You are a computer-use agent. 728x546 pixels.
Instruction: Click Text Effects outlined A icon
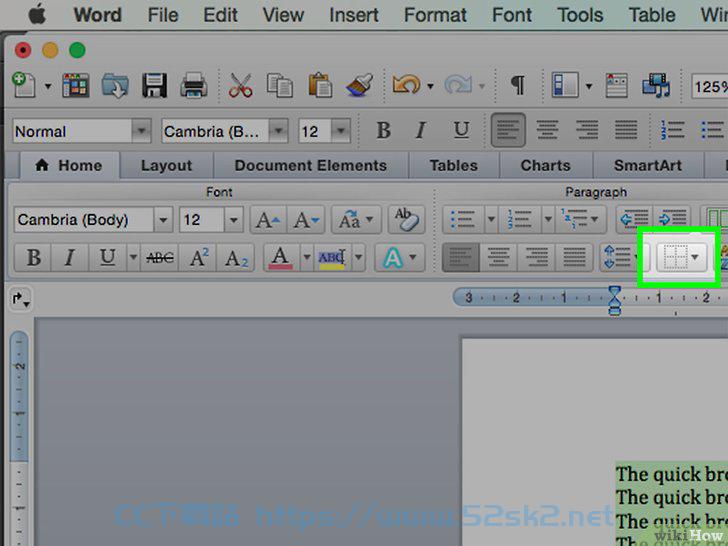393,257
